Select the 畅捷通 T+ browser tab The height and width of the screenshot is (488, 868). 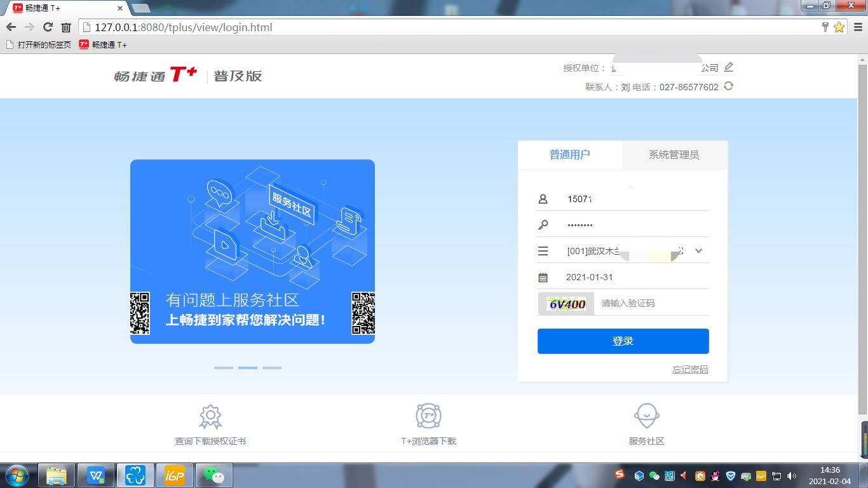68,8
